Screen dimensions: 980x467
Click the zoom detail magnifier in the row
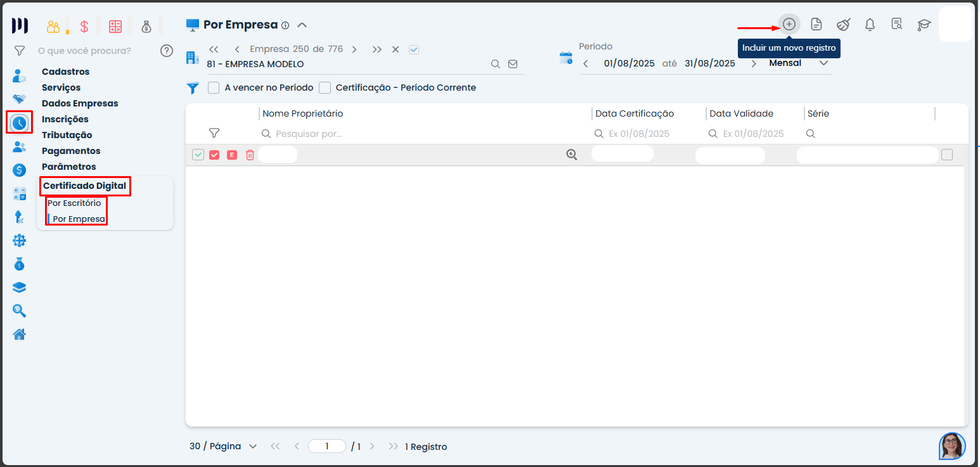(x=572, y=155)
